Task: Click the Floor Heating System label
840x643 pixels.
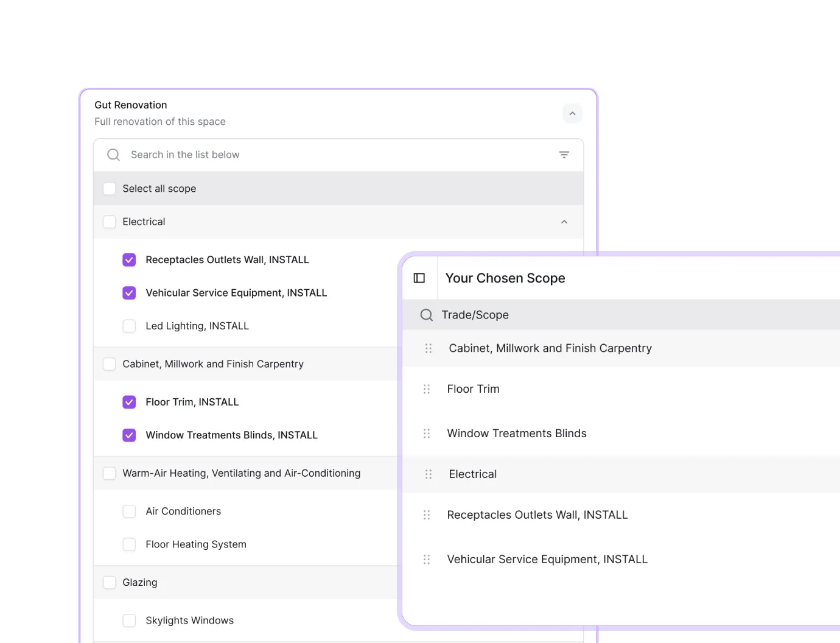Action: [196, 544]
